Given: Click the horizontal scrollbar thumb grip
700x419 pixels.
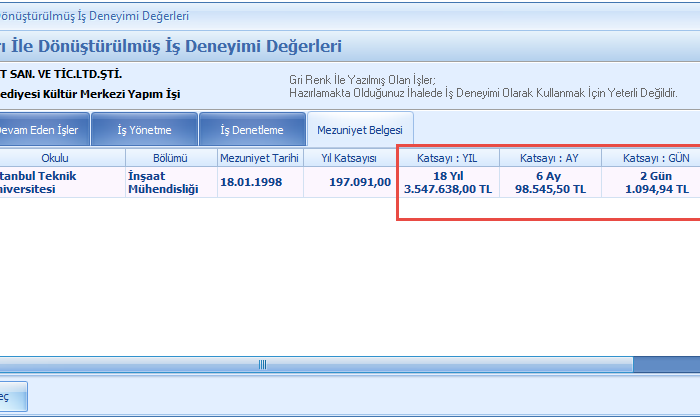Looking at the screenshot, I should click(x=263, y=364).
